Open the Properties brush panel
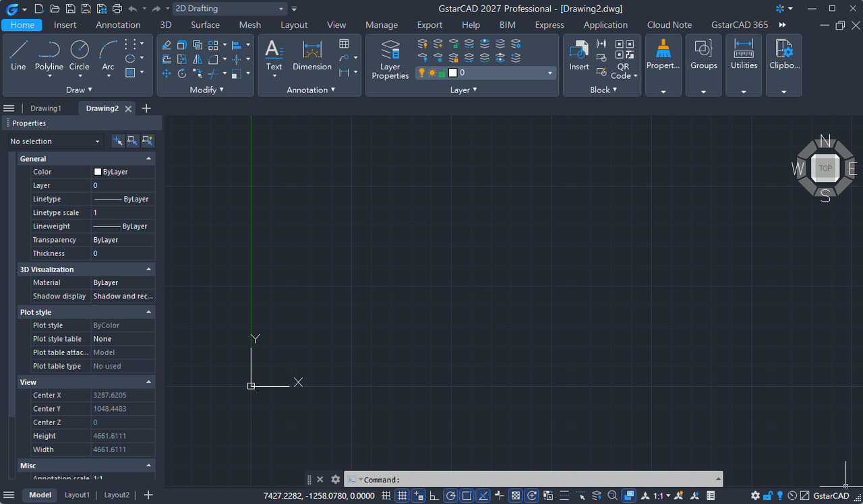The width and height of the screenshot is (863, 504). [x=663, y=55]
